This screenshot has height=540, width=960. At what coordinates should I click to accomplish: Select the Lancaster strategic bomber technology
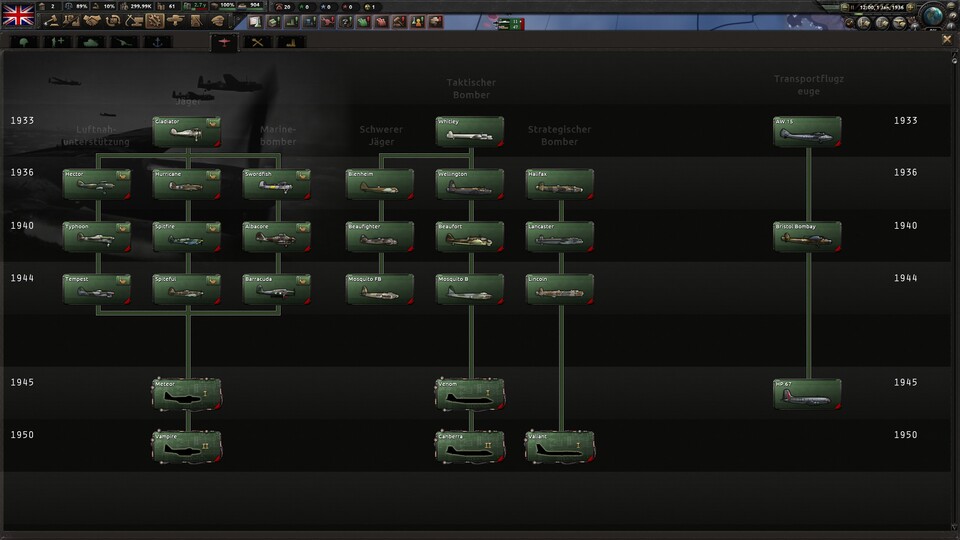(559, 236)
